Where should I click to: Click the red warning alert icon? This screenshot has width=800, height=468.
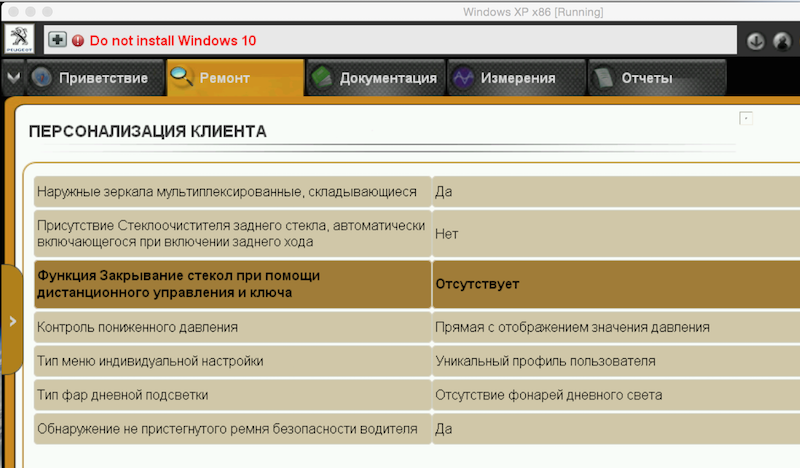point(78,40)
